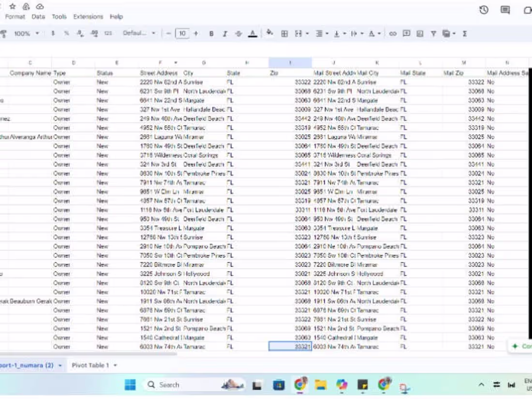Viewport: 532px width, 399px height.
Task: Open the Default font dropdown
Action: 139,33
